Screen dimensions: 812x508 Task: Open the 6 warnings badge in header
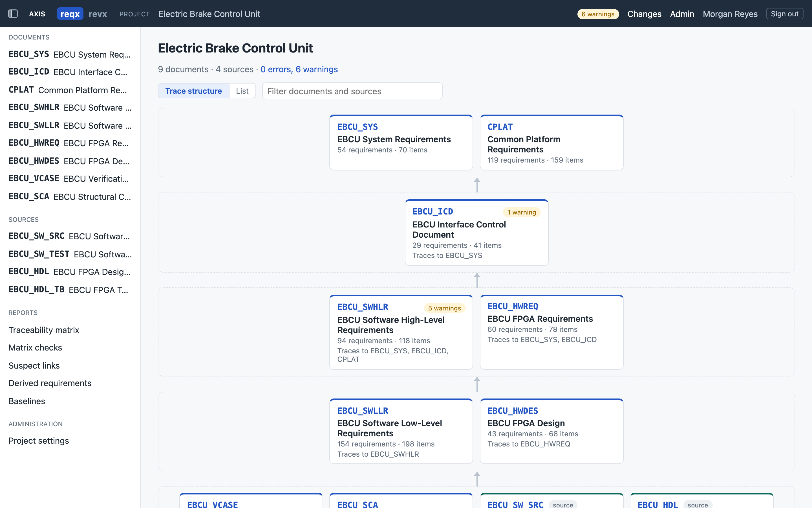point(598,14)
